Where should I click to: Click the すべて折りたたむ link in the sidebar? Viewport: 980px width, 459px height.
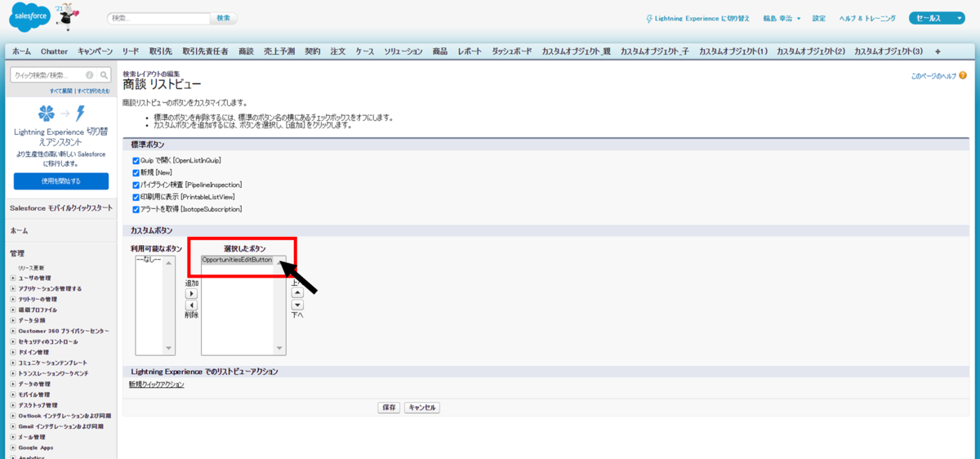point(94,91)
